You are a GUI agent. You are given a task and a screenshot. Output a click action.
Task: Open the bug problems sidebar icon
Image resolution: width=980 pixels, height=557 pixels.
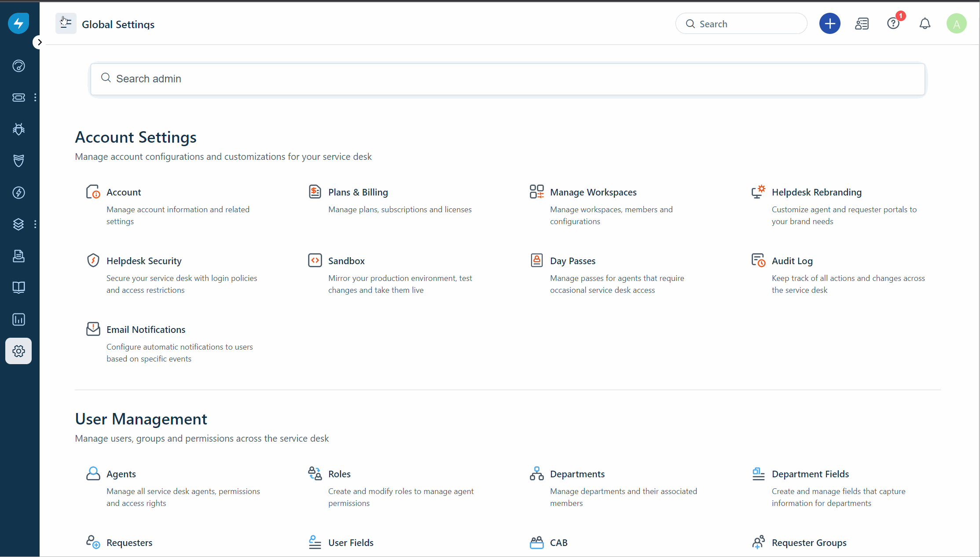pyautogui.click(x=18, y=129)
